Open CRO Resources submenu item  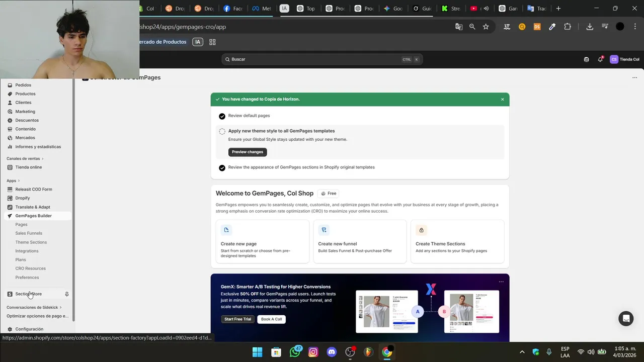pyautogui.click(x=30, y=268)
